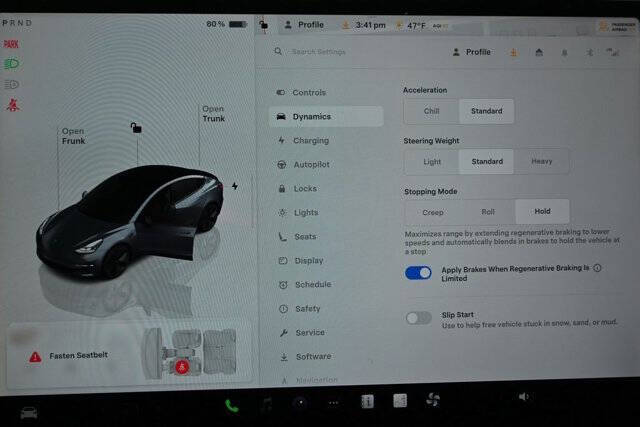Viewport: 640px width, 427px height.
Task: Tap the cellular signal icon in settings header
Action: [613, 52]
